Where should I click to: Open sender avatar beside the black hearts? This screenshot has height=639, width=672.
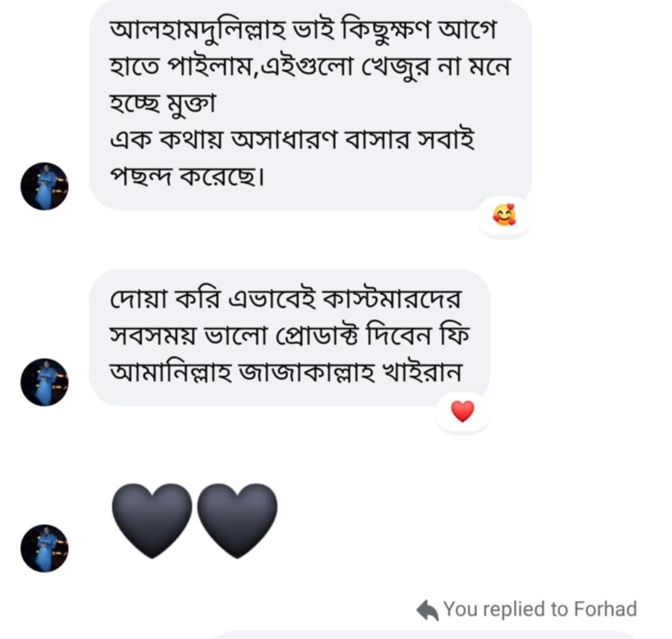(44, 548)
